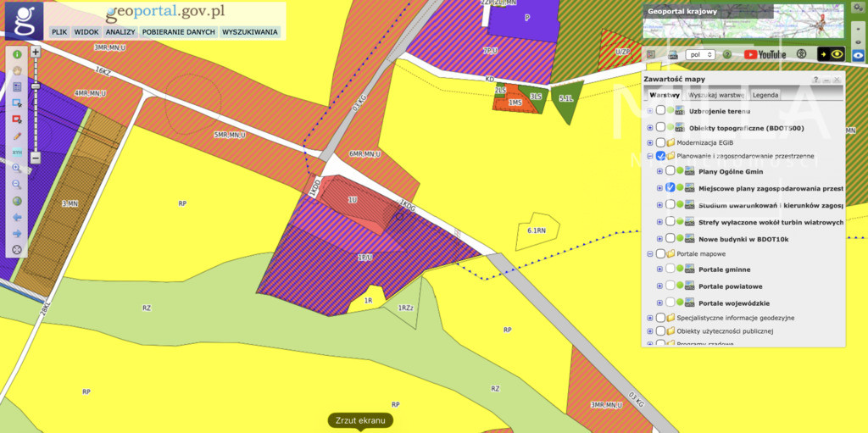Click the magnifier zoom-in tool
Viewport: 868px width, 433px height.
pyautogui.click(x=17, y=169)
